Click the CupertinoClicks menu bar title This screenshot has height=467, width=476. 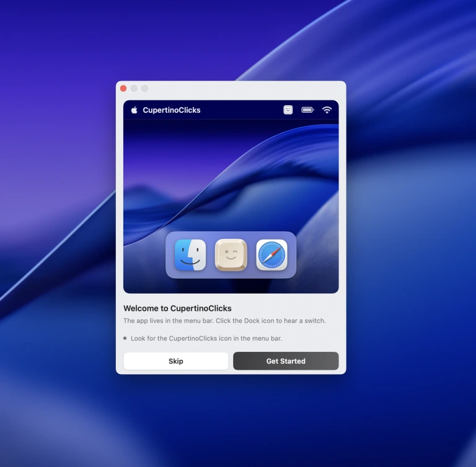[x=172, y=110]
